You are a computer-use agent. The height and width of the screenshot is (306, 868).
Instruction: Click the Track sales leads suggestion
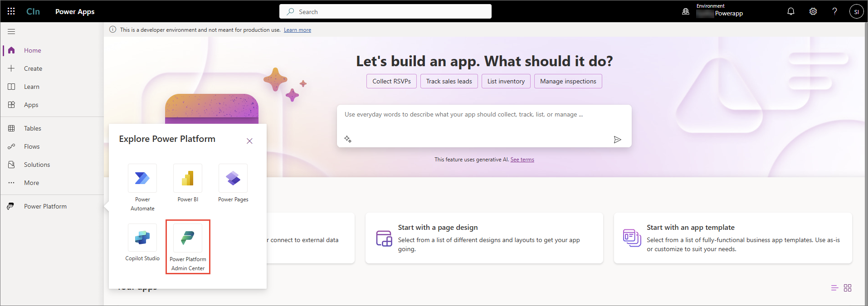pyautogui.click(x=449, y=81)
